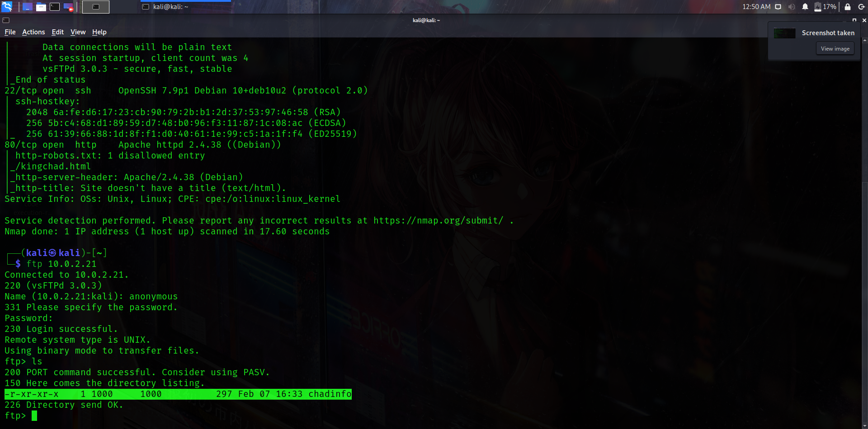Viewport: 868px width, 429px height.
Task: Click the /kingchad.html robots entry
Action: point(53,167)
